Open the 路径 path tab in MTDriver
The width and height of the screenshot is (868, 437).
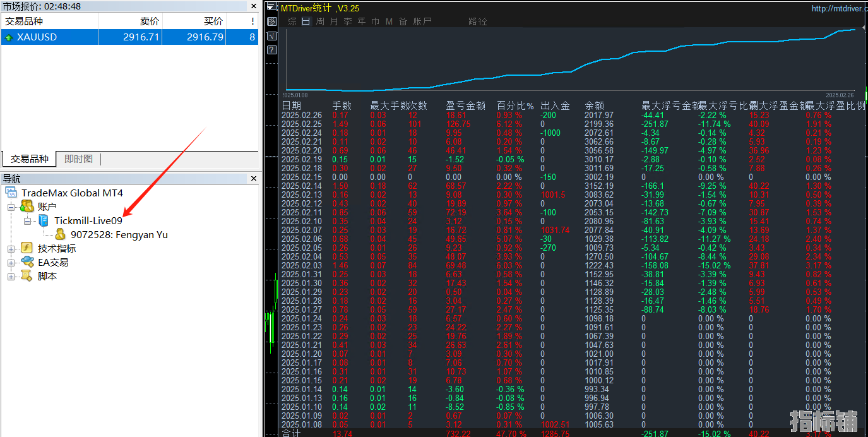pyautogui.click(x=478, y=21)
